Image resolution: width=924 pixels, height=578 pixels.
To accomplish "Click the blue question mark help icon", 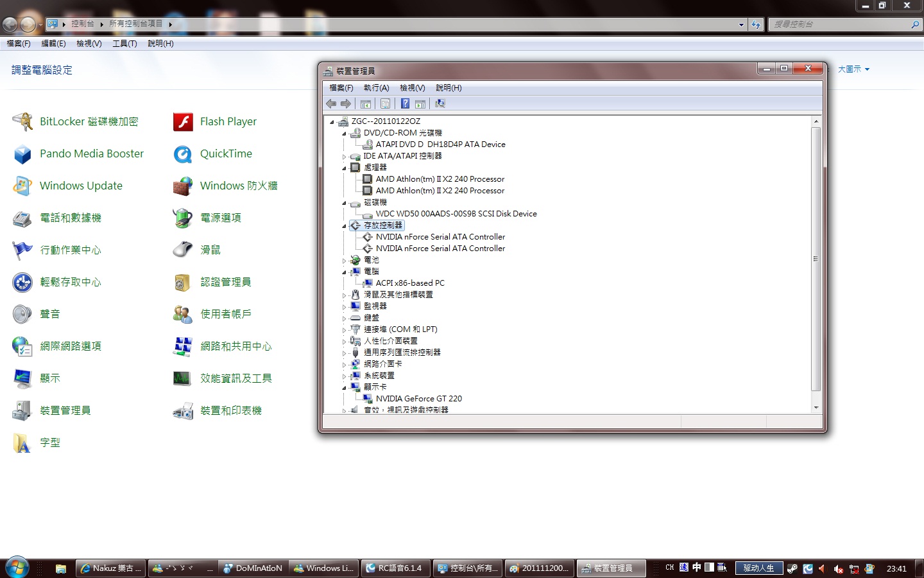I will (x=405, y=103).
